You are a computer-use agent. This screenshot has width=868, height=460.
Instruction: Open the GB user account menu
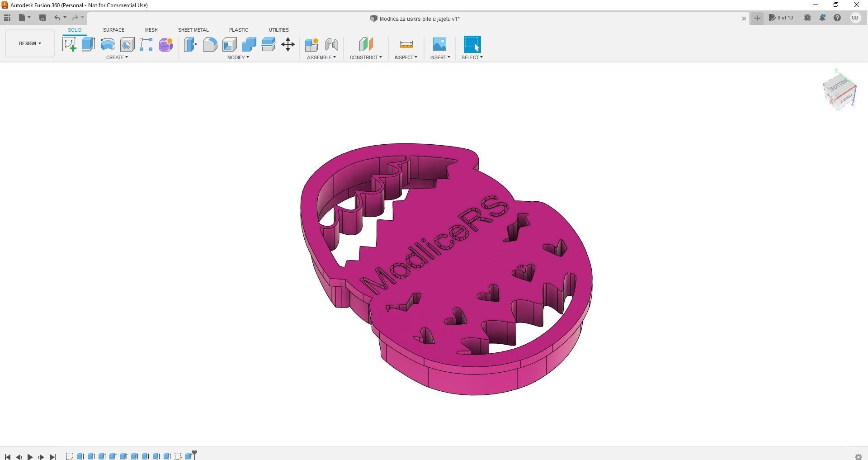[x=855, y=18]
